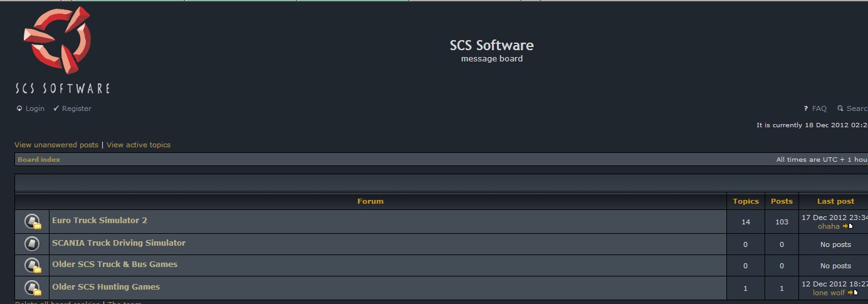868x304 pixels.
Task: Open user profile ohaha
Action: 829,226
